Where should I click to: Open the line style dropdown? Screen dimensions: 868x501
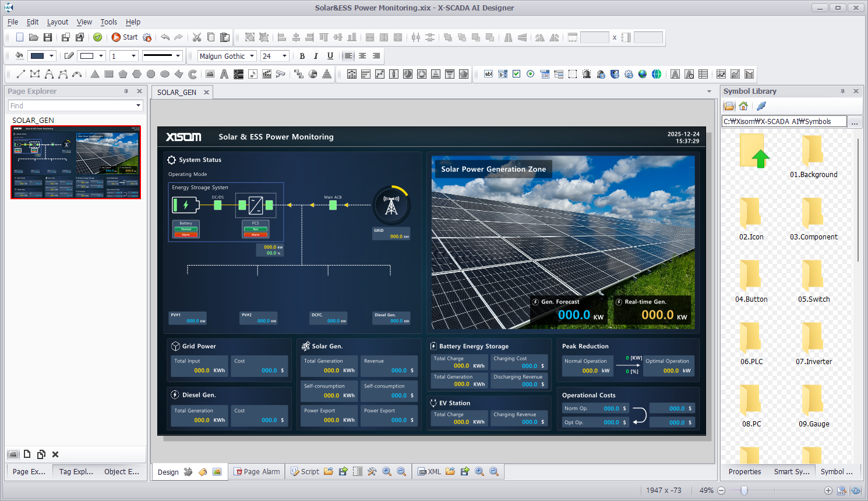click(x=178, y=56)
